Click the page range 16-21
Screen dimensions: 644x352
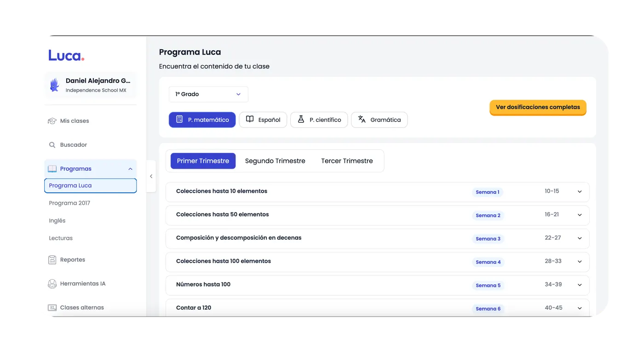pyautogui.click(x=552, y=214)
